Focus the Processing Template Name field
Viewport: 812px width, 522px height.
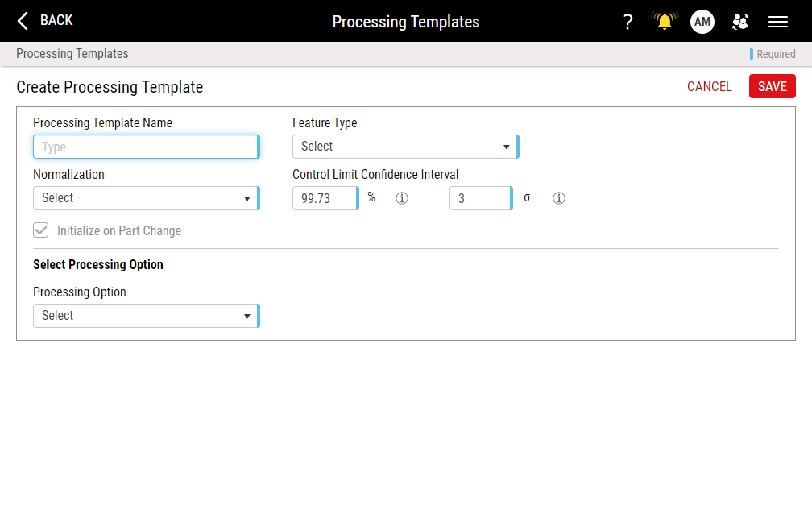click(145, 147)
